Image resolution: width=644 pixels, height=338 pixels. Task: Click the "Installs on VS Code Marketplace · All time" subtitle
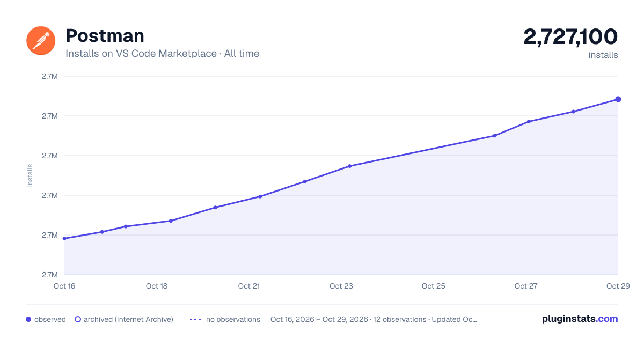(162, 54)
